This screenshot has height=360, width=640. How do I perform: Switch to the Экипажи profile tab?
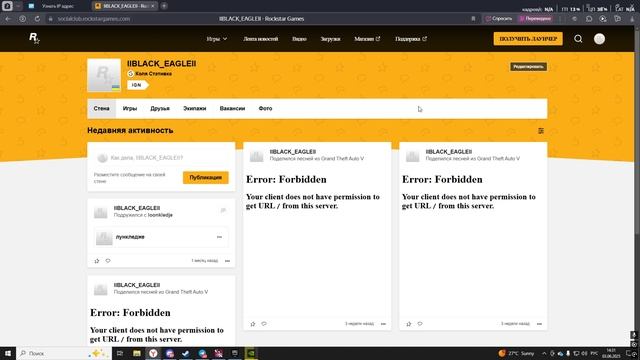(194, 109)
